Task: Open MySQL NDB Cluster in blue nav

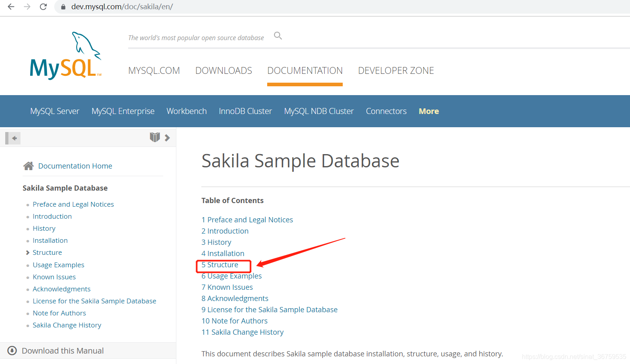Action: 319,111
